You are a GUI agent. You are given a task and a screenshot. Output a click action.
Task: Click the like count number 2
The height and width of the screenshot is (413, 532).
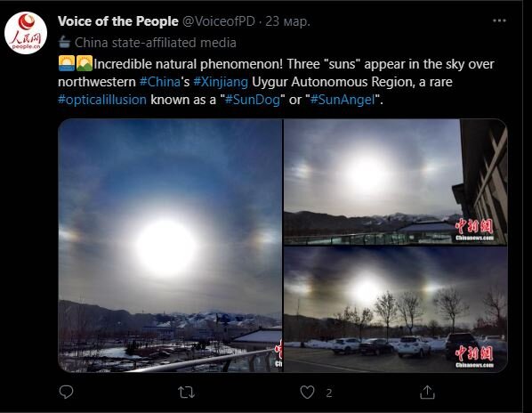click(x=329, y=393)
